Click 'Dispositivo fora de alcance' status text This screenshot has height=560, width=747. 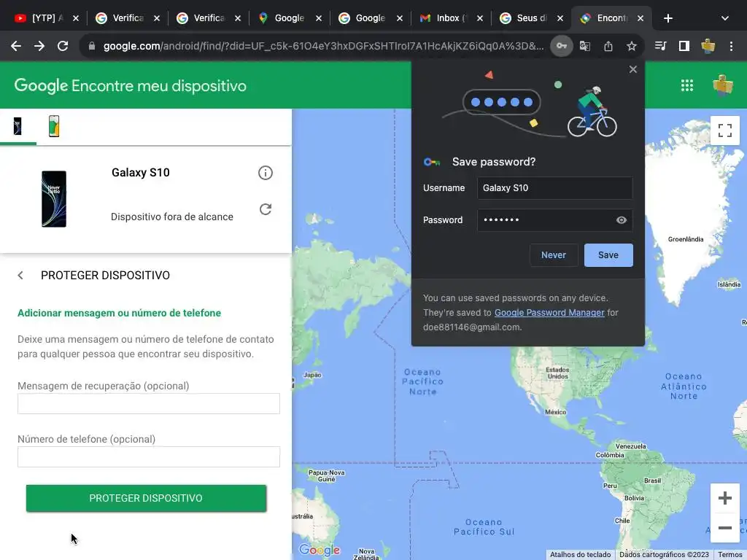tap(172, 217)
